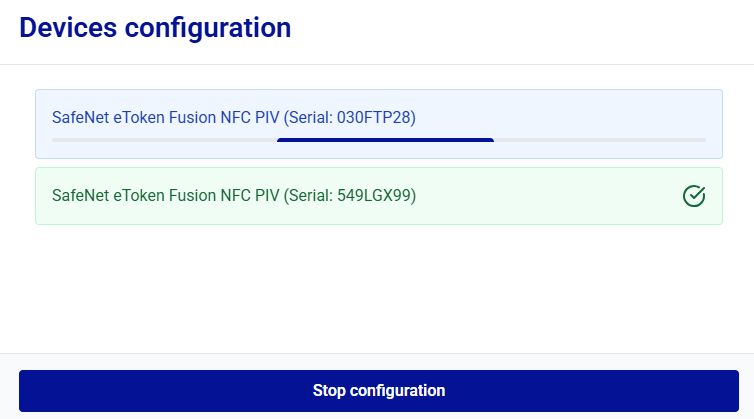Click the "Serial:" label in the green card
754x419 pixels.
coord(311,196)
